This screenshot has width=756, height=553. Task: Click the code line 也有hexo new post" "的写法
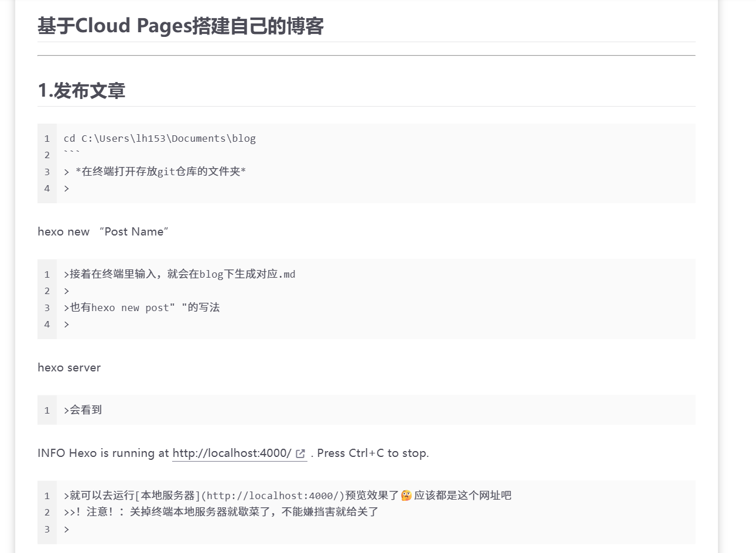(x=142, y=308)
